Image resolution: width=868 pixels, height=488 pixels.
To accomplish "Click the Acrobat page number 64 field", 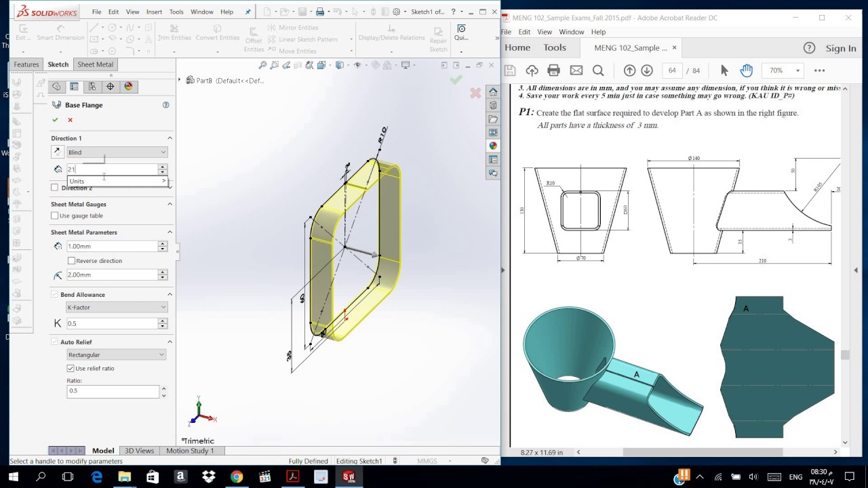I will [672, 70].
